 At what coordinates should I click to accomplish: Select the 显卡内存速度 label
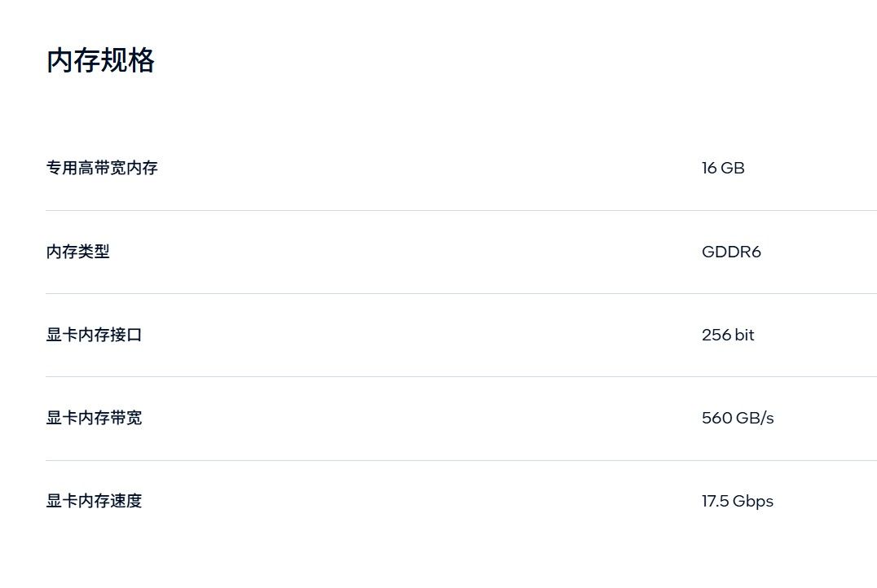94,501
